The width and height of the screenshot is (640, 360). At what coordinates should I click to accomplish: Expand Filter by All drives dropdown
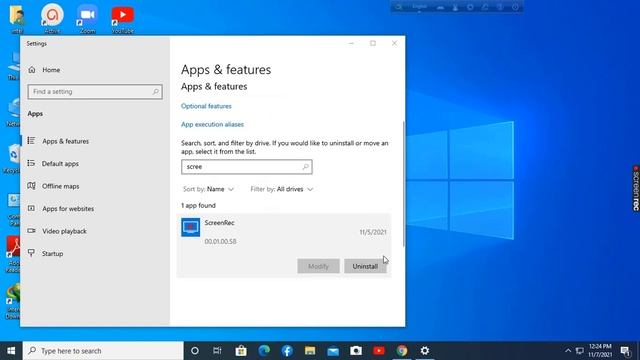282,189
